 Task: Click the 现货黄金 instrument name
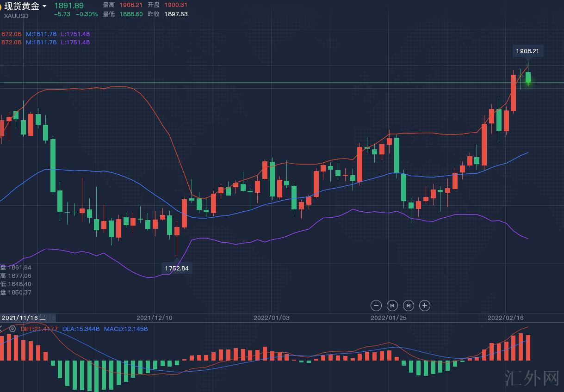point(22,6)
